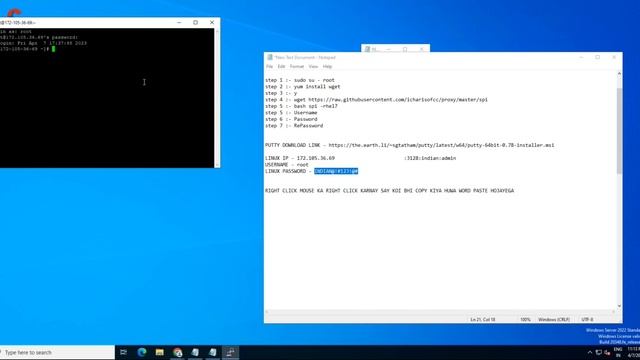Click the 'RIGHT CLICK MOUSE KA' instruction line
This screenshot has width=640, height=360.
coord(389,191)
